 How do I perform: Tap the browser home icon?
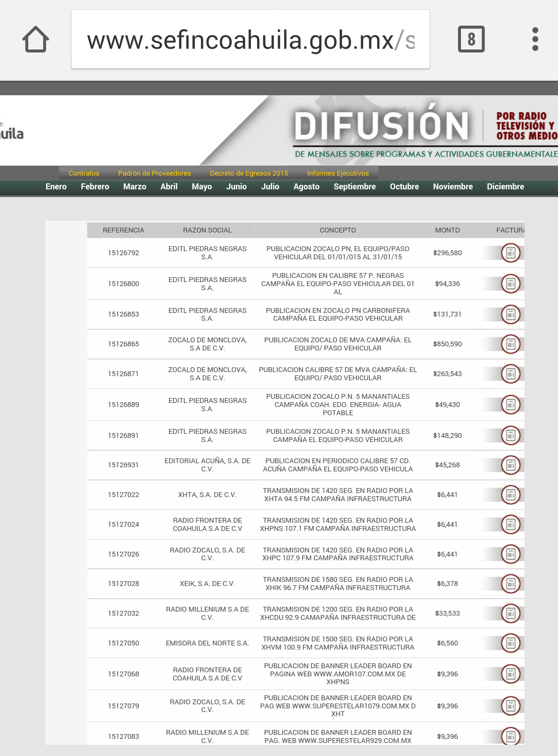tap(36, 39)
